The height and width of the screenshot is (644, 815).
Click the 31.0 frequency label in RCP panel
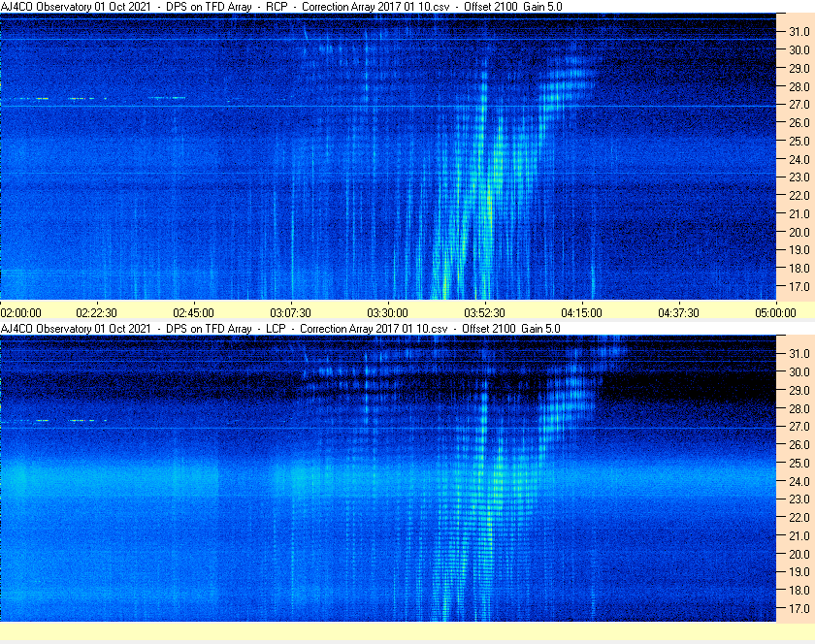tap(799, 32)
